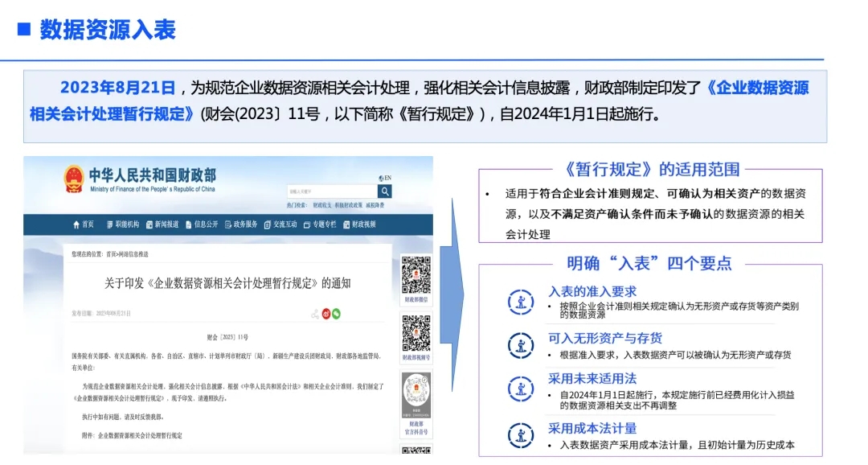Click the 首页 breadcrumb link
Image resolution: width=868 pixels, height=465 pixels.
coord(111,254)
